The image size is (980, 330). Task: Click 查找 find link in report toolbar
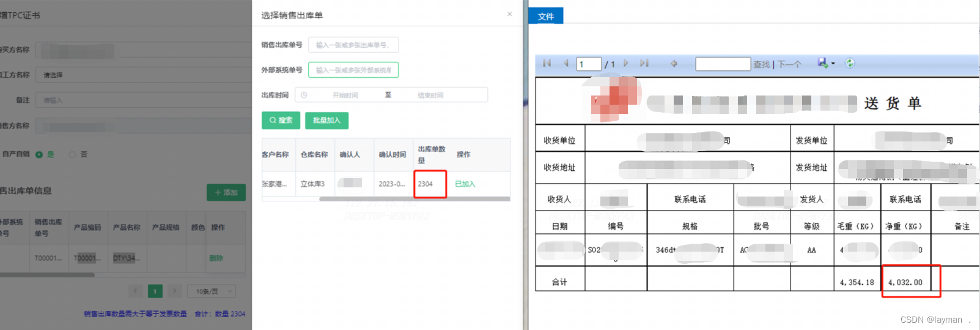pos(761,64)
